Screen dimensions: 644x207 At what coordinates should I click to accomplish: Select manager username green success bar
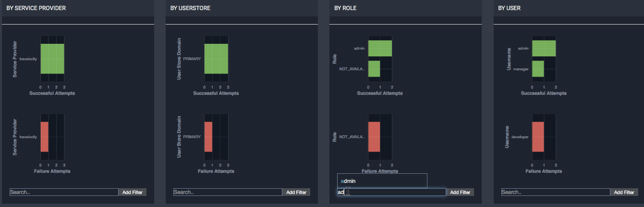click(538, 69)
